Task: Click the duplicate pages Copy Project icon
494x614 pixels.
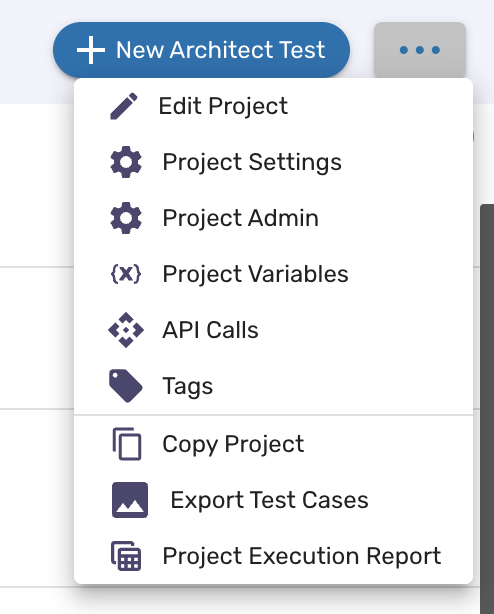Action: (126, 444)
